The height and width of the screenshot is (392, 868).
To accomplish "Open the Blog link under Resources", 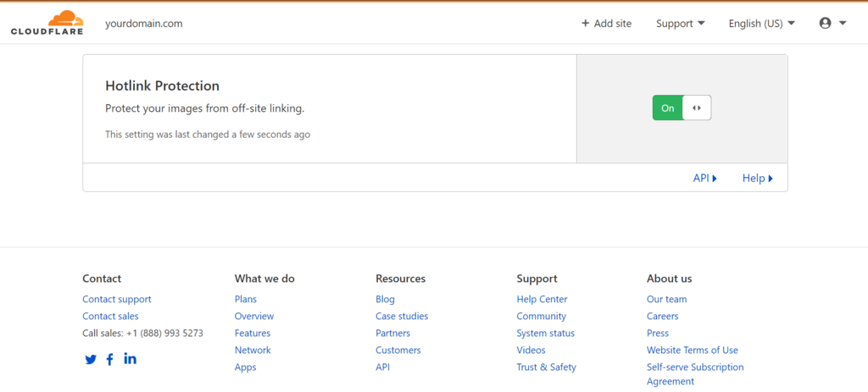I will point(385,299).
